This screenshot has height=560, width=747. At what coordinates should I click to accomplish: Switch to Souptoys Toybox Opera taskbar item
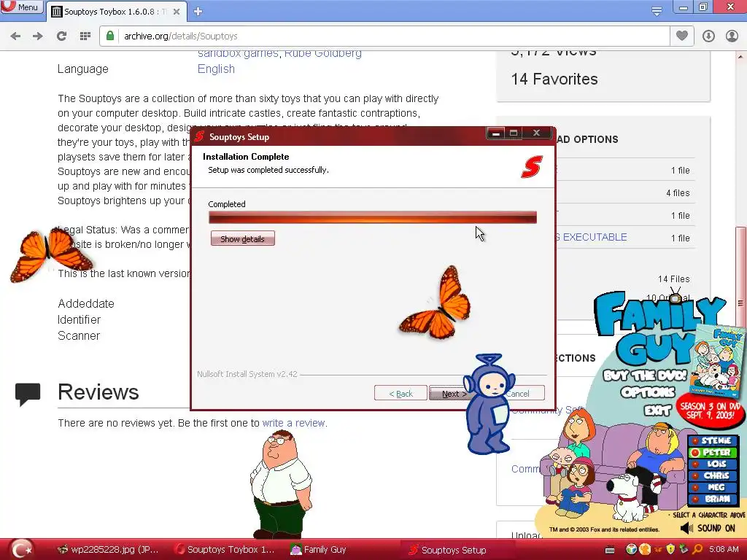point(225,550)
